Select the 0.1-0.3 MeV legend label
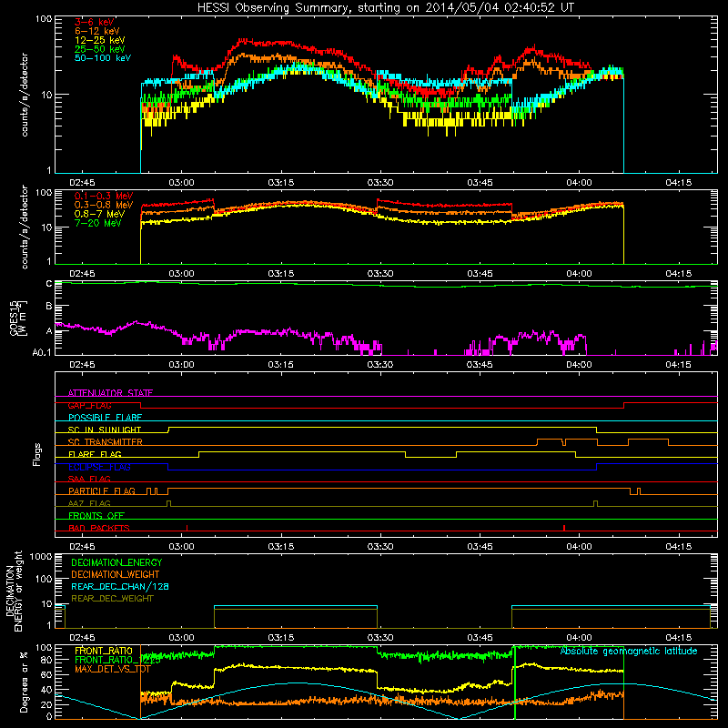This screenshot has width=728, height=728. (104, 196)
